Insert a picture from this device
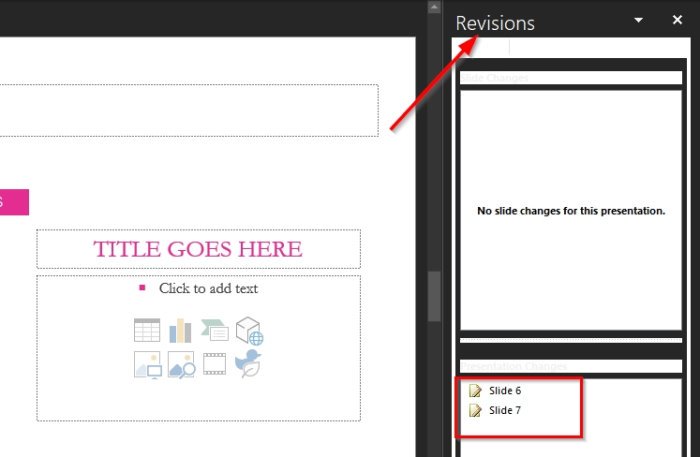Screen dimensions: 700x457 147,365
